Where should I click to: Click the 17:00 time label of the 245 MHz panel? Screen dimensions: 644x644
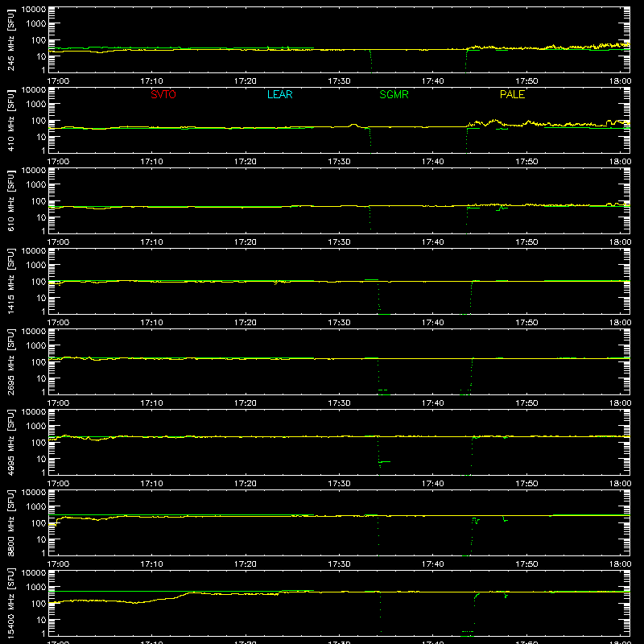(58, 81)
